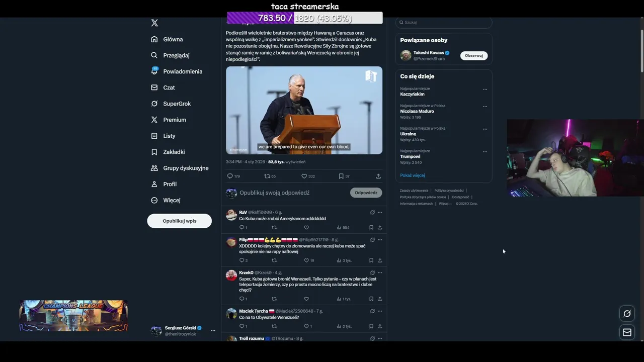Click the Szukaj search field

(444, 22)
